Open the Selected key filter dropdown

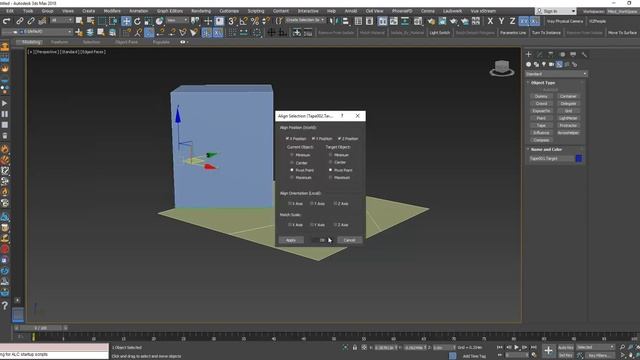pos(596,347)
